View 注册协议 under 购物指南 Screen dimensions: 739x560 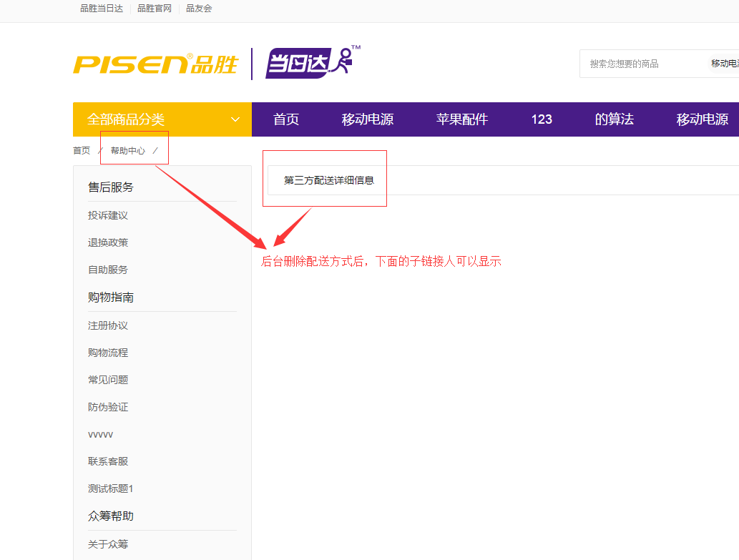click(108, 325)
